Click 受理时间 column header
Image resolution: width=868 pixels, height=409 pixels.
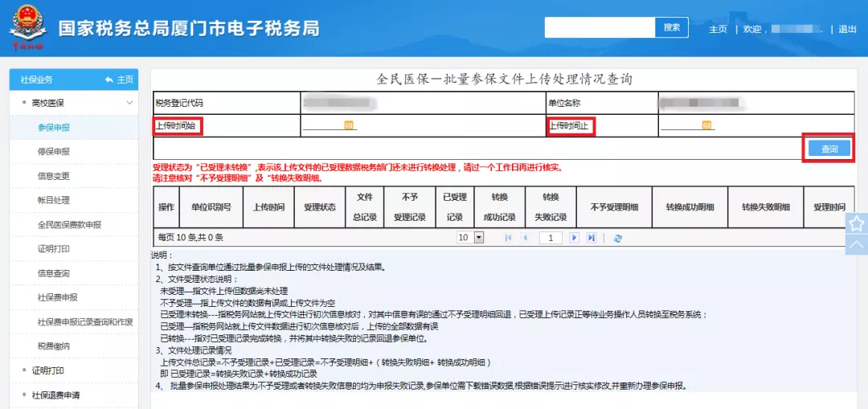pyautogui.click(x=829, y=207)
